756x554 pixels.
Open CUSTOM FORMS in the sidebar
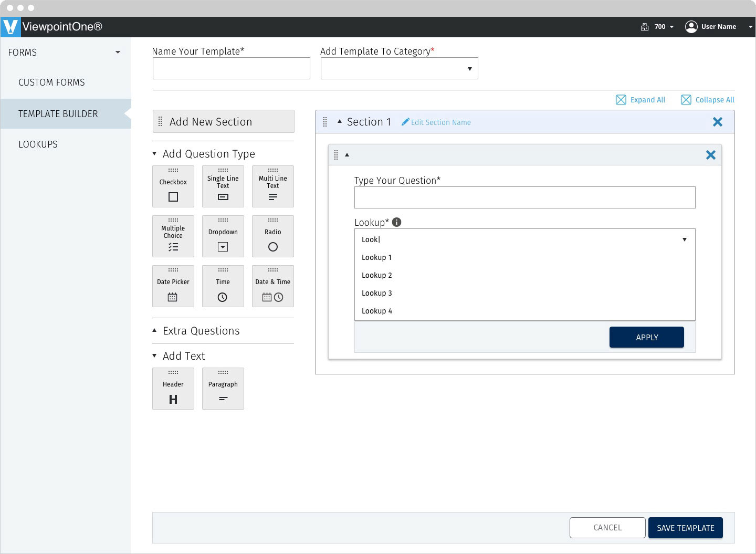click(x=51, y=82)
